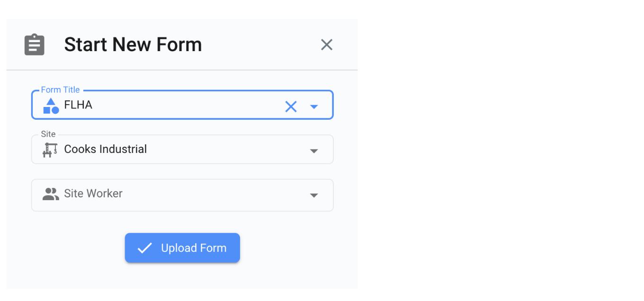644x301 pixels.
Task: Click the checkmark icon on Upload Form
Action: pyautogui.click(x=144, y=248)
